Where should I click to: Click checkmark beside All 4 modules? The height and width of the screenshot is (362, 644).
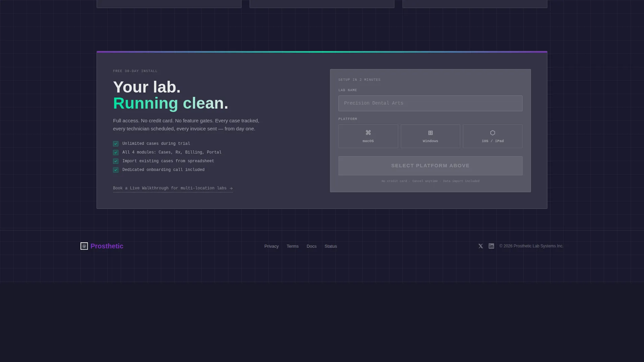(x=116, y=153)
